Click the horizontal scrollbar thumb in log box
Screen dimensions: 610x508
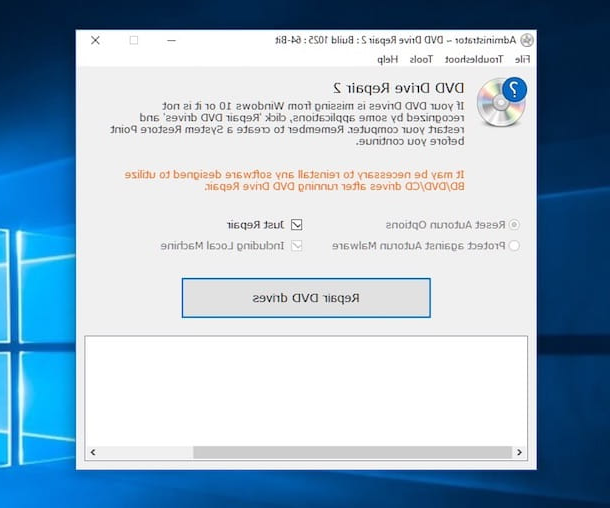click(x=352, y=452)
